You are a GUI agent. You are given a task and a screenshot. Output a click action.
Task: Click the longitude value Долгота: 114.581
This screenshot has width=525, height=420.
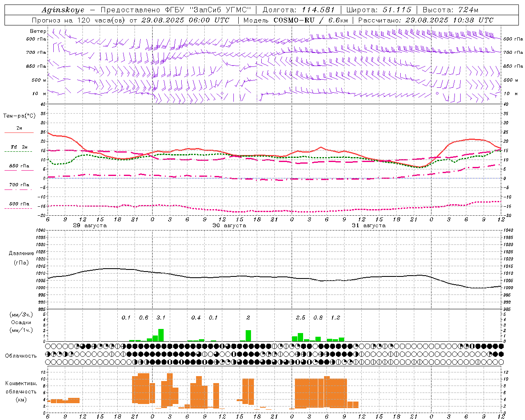[x=299, y=10]
